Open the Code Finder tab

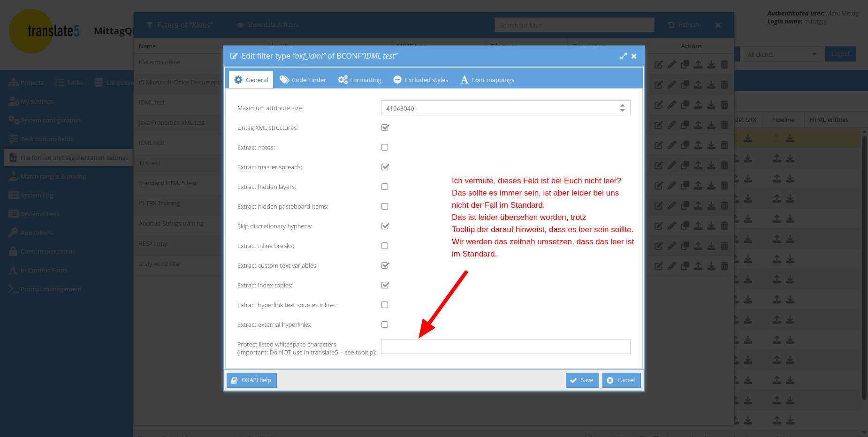pos(303,80)
